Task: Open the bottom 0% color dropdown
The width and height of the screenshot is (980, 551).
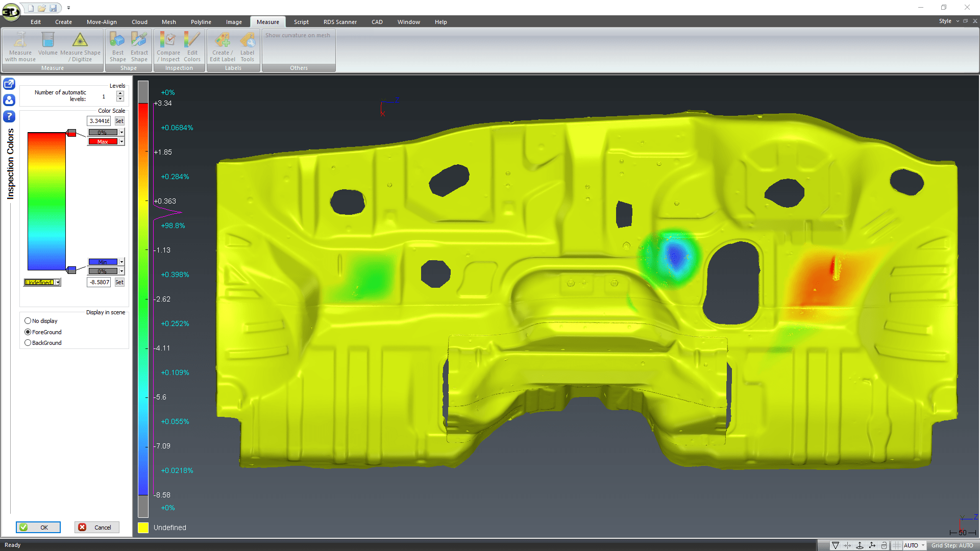Action: click(121, 271)
